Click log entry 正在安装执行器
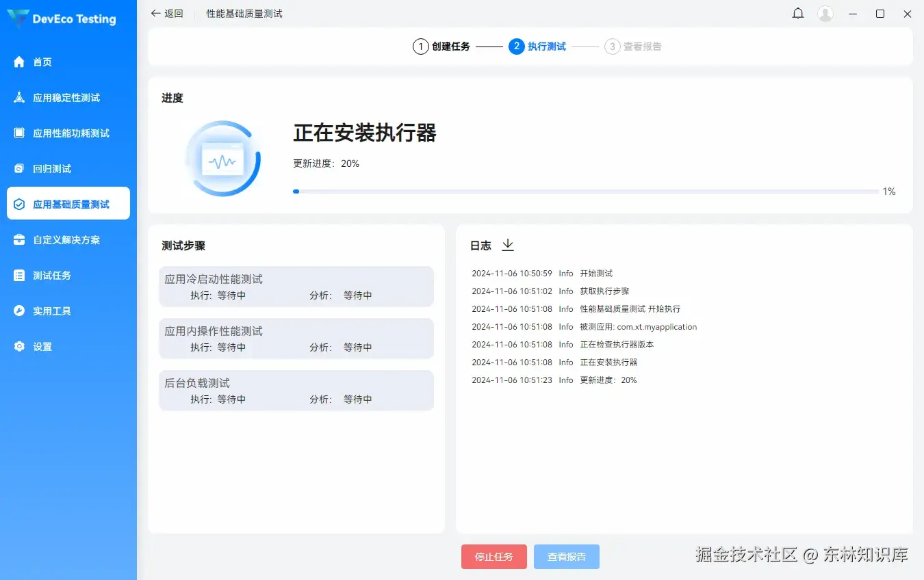 point(608,362)
